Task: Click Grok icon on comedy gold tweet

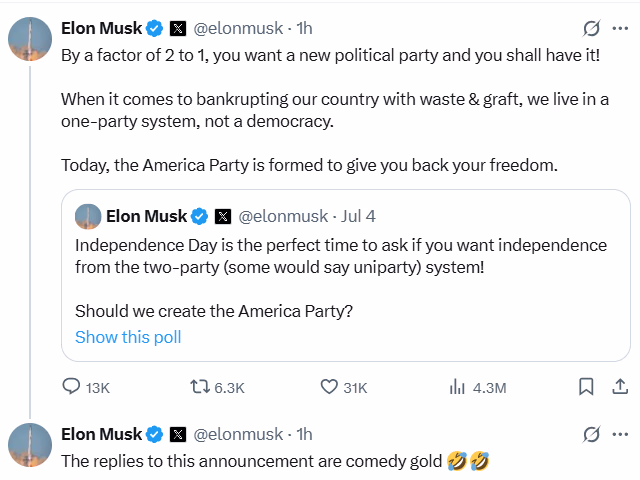Action: pyautogui.click(x=590, y=434)
